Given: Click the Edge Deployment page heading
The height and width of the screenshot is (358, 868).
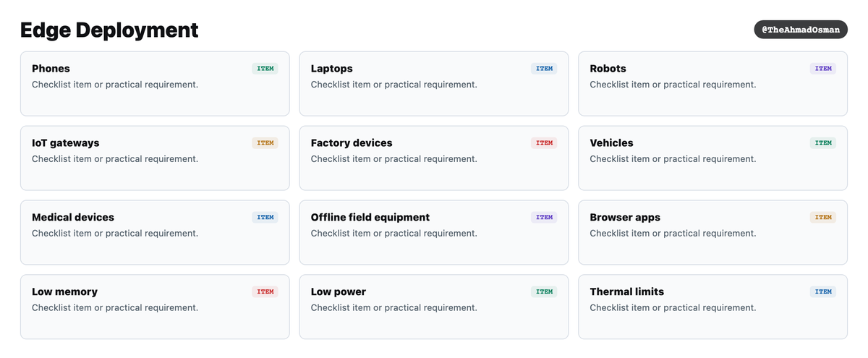Looking at the screenshot, I should (109, 30).
